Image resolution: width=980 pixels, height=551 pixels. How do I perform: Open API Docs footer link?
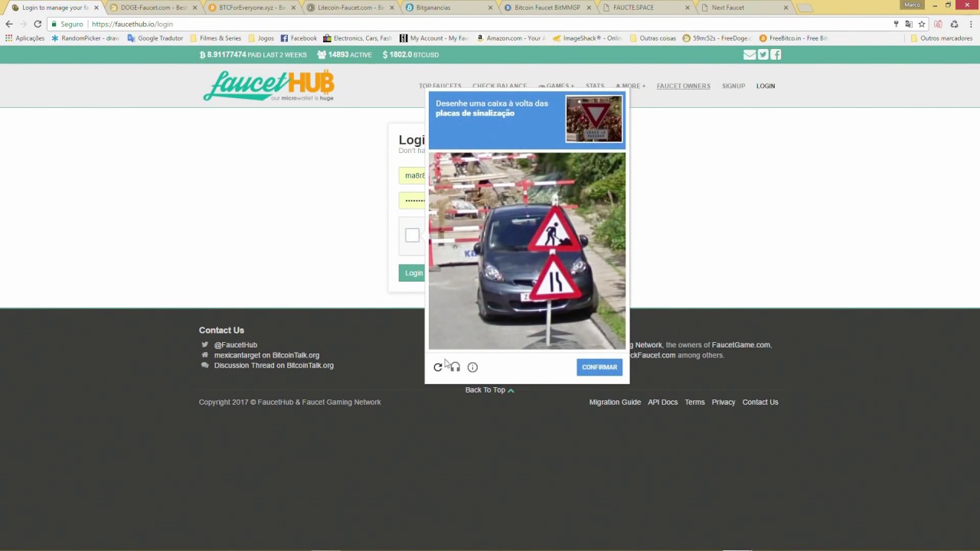point(663,402)
